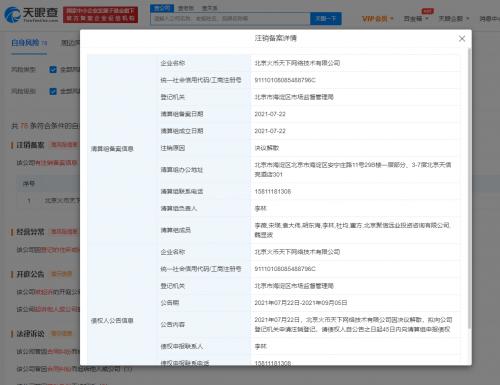Click company name 北京火币天下网络技术有限公司 in the first 企业名称 row
Image resolution: width=500 pixels, height=385 pixels.
pos(297,63)
